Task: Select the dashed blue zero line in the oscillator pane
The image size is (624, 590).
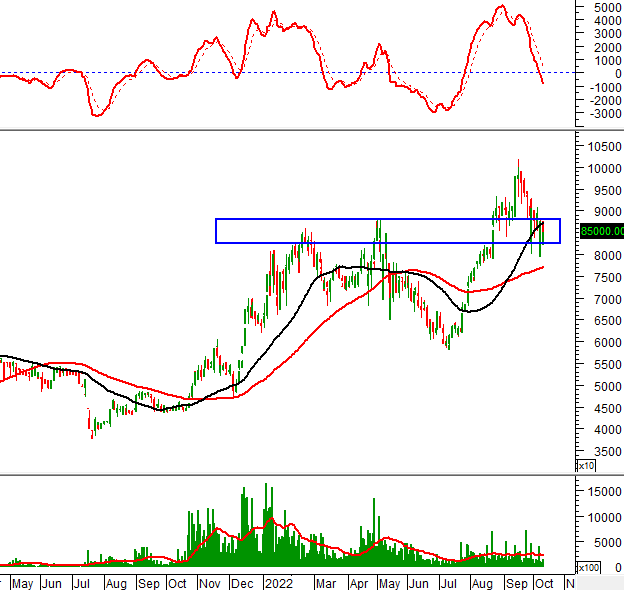Action: point(287,73)
